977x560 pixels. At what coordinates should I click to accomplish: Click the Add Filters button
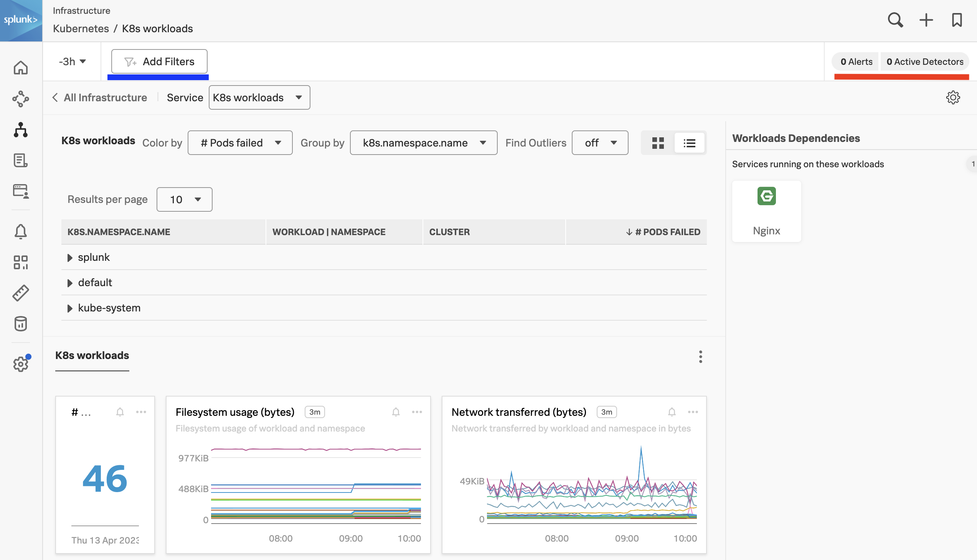tap(159, 61)
